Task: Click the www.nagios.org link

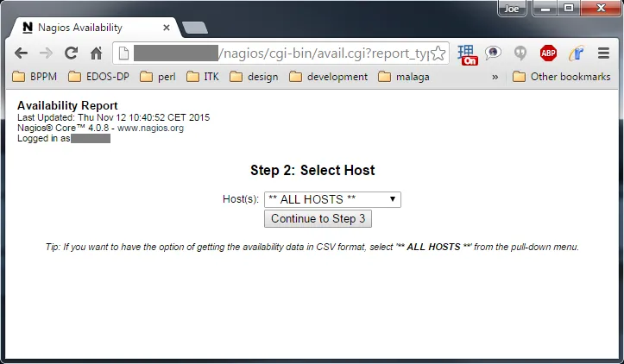Action: point(150,129)
